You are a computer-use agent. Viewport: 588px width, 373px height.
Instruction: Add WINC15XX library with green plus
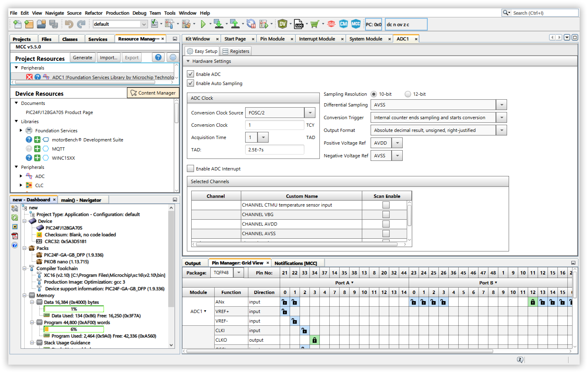click(37, 158)
